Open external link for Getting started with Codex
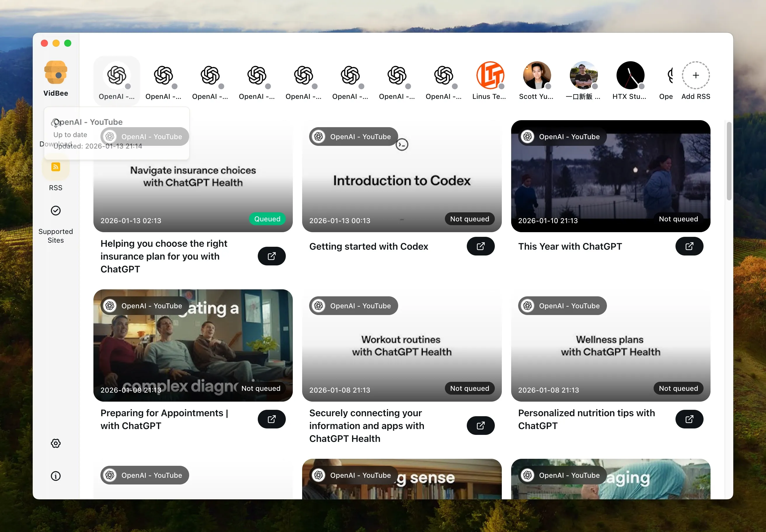This screenshot has height=532, width=766. pyautogui.click(x=480, y=246)
